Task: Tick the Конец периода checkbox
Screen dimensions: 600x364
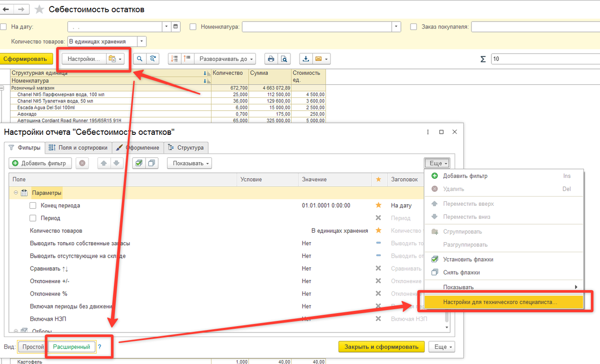Action: tap(33, 205)
